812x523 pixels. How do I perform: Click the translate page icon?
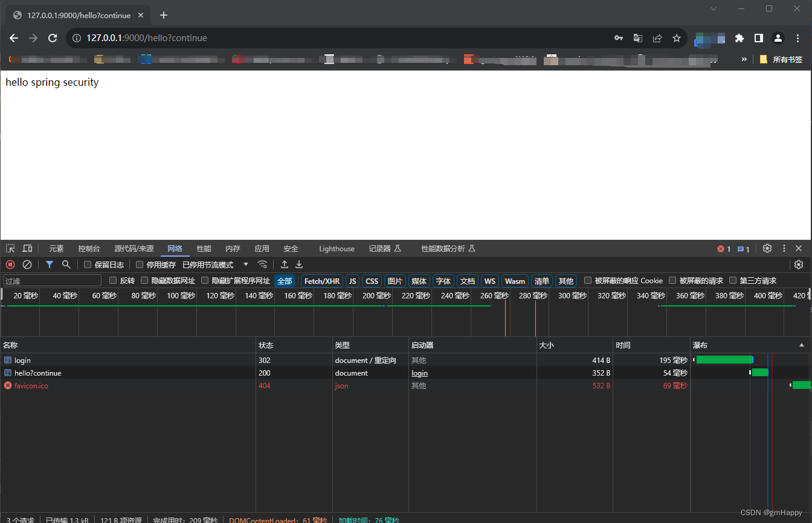[x=638, y=38]
